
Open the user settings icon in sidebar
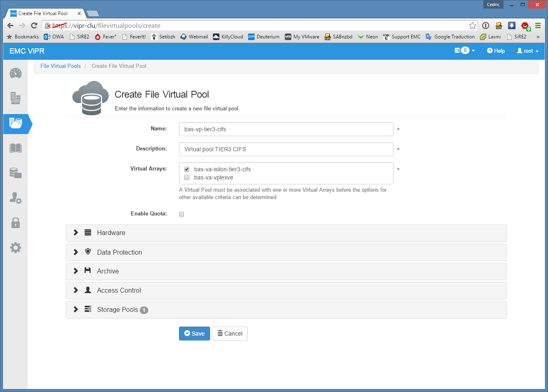16,198
